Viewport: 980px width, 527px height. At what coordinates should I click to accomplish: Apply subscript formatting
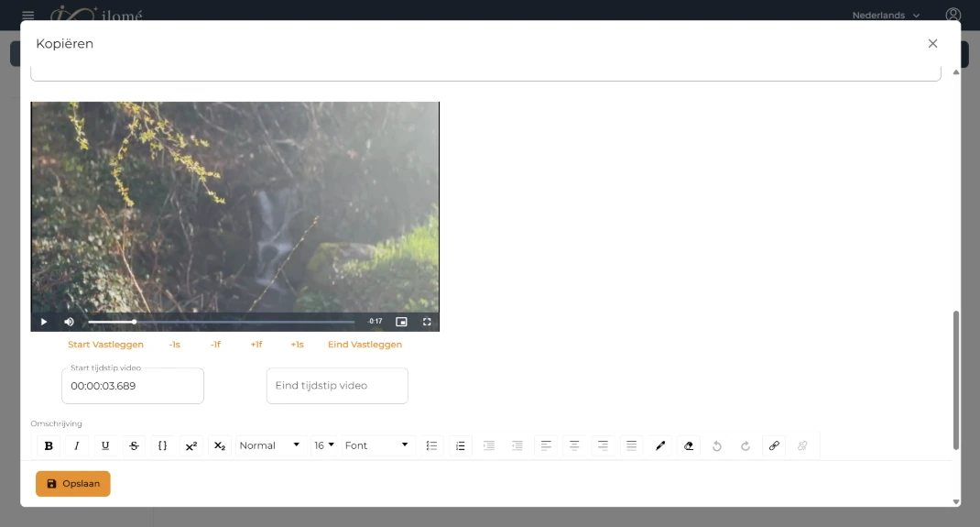pyautogui.click(x=220, y=445)
